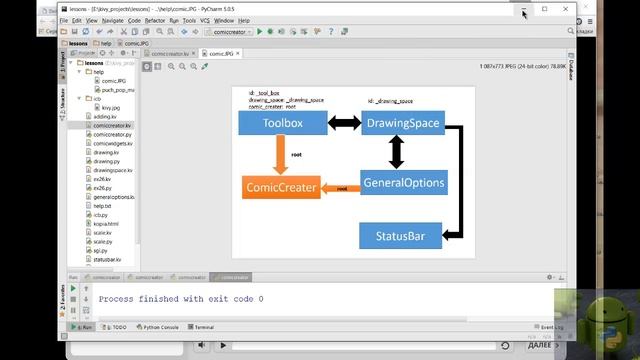Click the Replace toolbar icon

171,31
